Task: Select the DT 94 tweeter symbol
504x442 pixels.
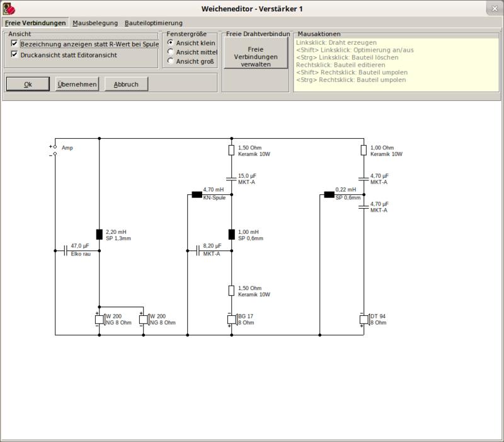Action: (364, 319)
